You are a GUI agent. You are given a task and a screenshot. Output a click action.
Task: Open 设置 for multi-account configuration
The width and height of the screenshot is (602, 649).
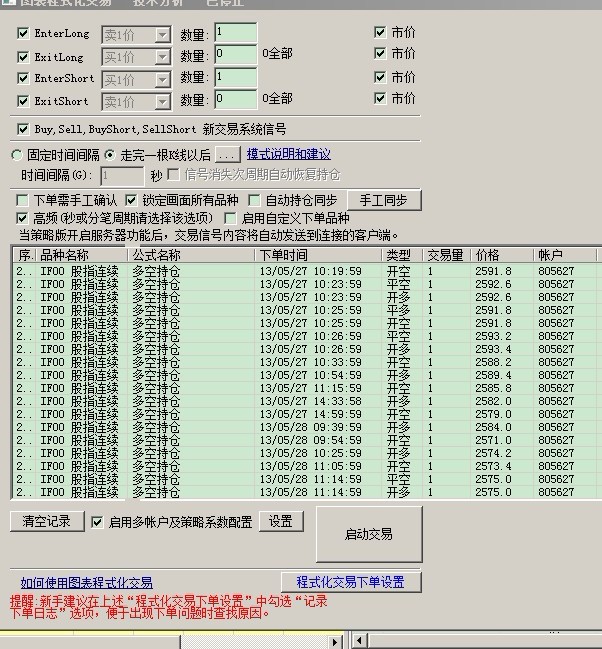tap(281, 522)
